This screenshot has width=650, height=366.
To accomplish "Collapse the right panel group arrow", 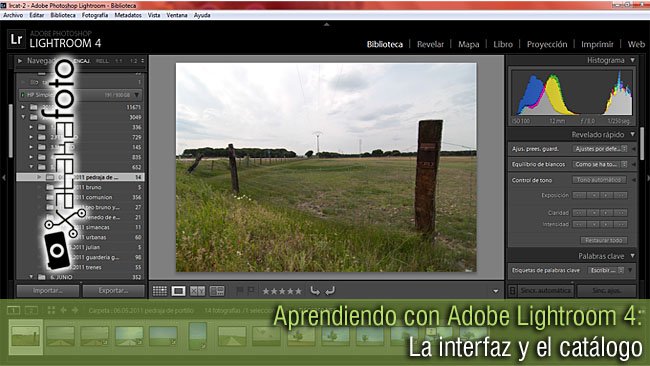I will 647,177.
